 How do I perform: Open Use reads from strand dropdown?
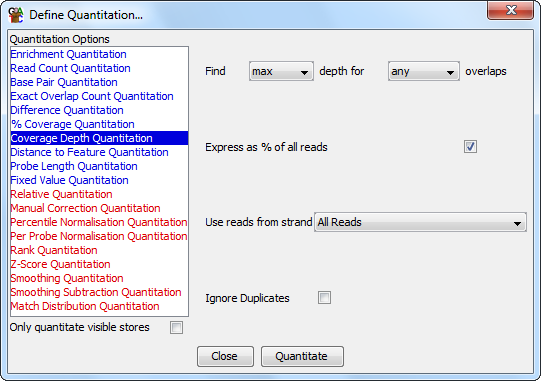pos(420,222)
